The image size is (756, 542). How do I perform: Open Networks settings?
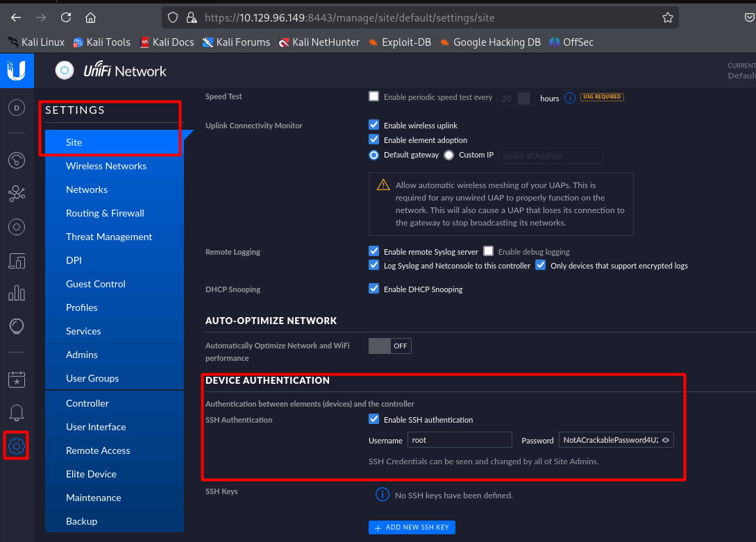tap(115, 189)
